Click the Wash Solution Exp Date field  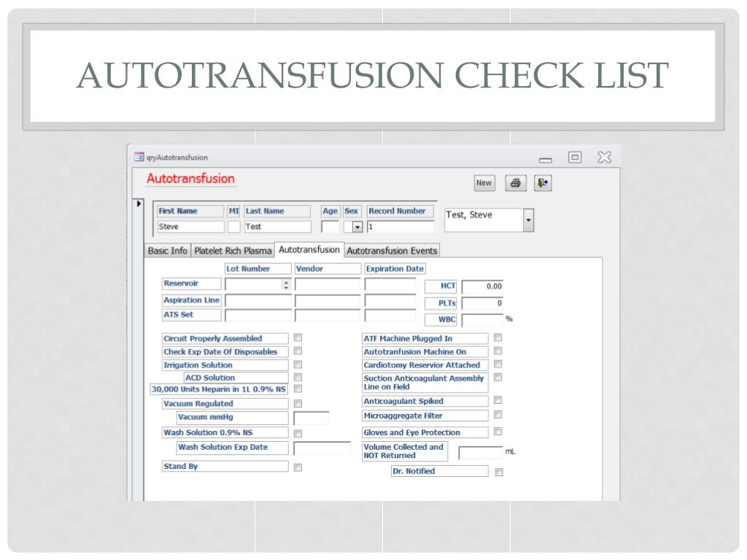322,448
